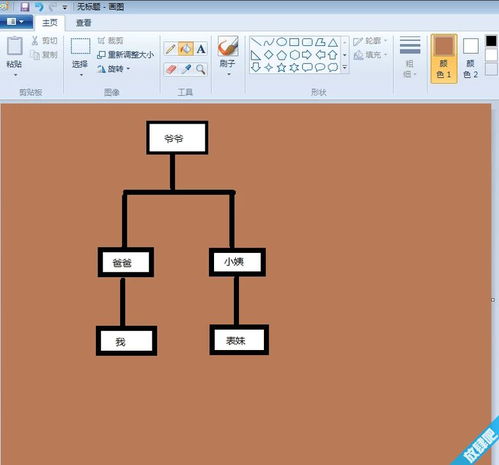Click Resize (重新调整大小) button
The image size is (499, 465).
pos(126,55)
